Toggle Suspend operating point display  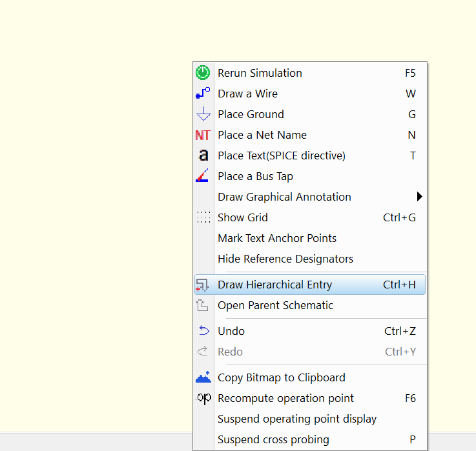297,419
